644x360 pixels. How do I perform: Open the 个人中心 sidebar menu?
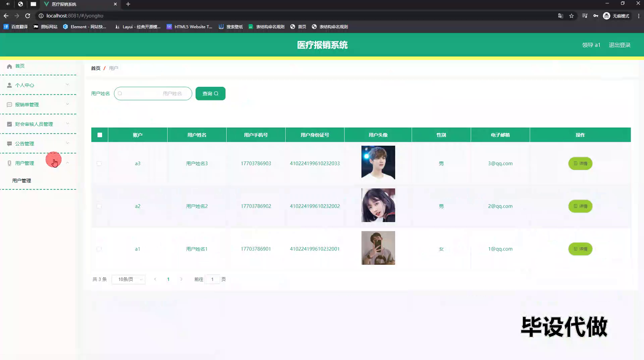pos(38,85)
